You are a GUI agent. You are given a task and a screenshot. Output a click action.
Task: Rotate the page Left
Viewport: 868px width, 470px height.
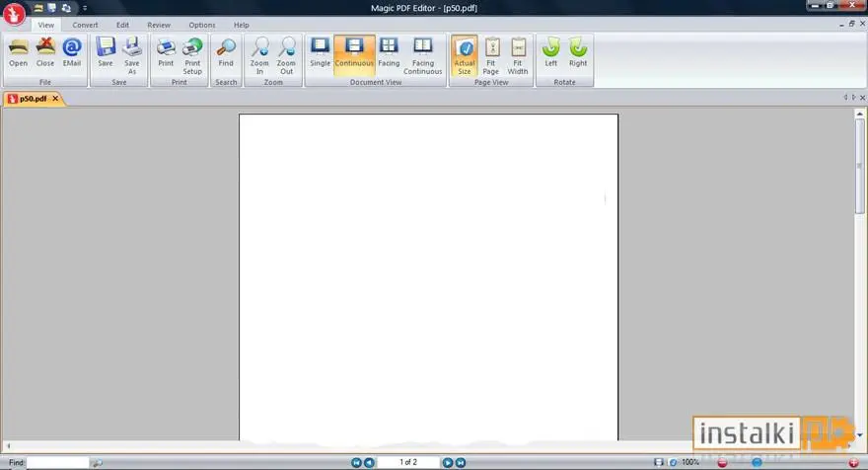[x=550, y=52]
